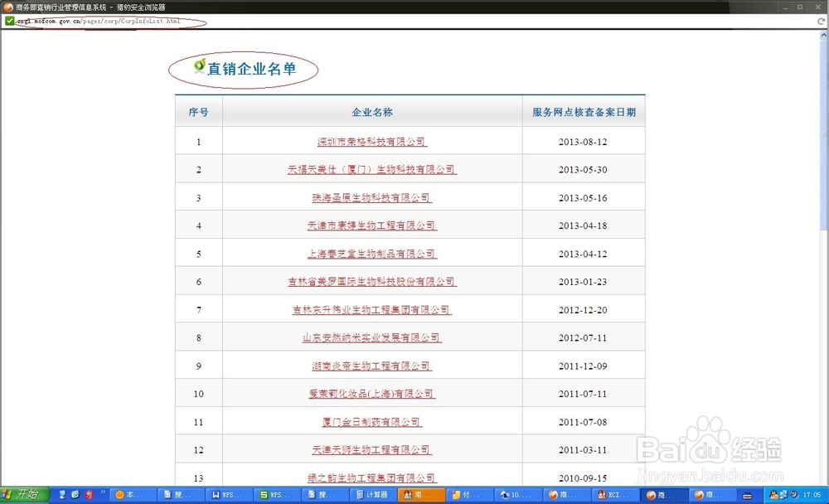Open company link 天津天狮生物工程有限公司
This screenshot has width=829, height=504.
coord(372,450)
